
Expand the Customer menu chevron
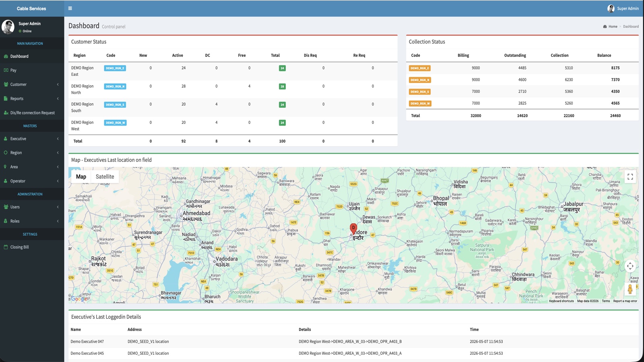tap(58, 84)
